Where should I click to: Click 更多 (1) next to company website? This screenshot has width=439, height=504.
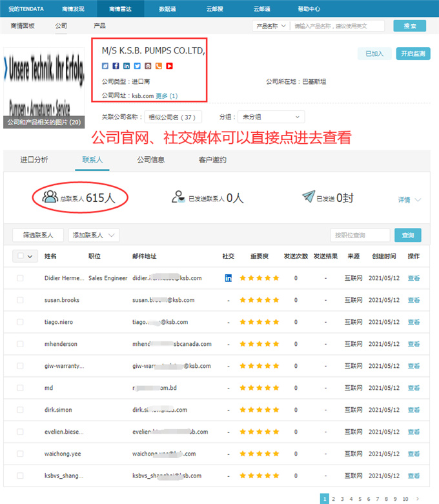[x=167, y=96]
